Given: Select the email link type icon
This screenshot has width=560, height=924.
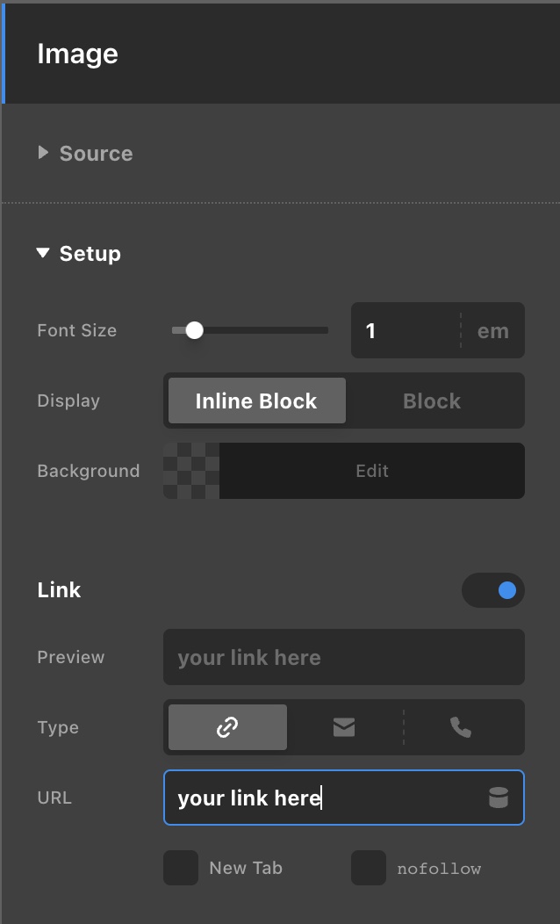Looking at the screenshot, I should click(x=344, y=727).
